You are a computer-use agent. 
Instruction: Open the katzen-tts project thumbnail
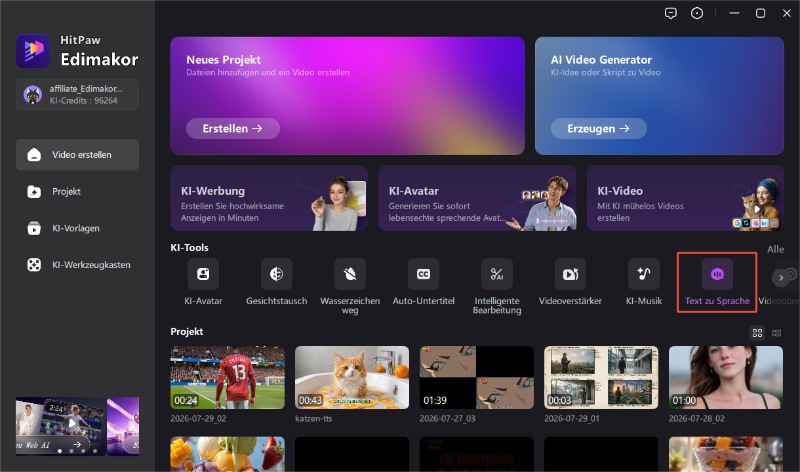pos(352,378)
